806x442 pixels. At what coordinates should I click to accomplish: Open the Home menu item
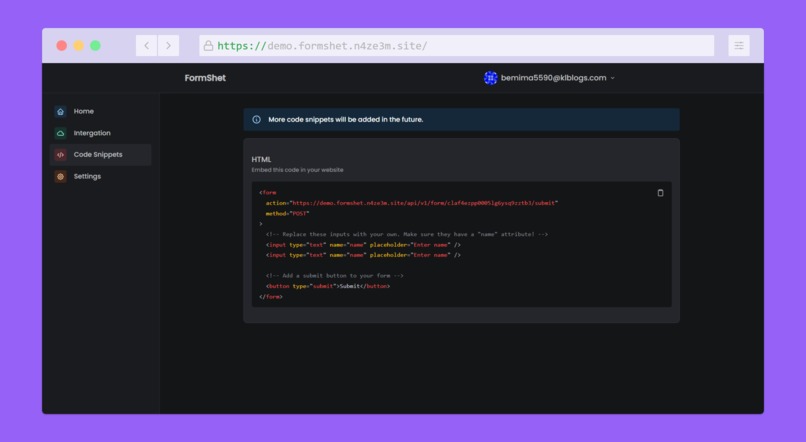[x=101, y=112]
